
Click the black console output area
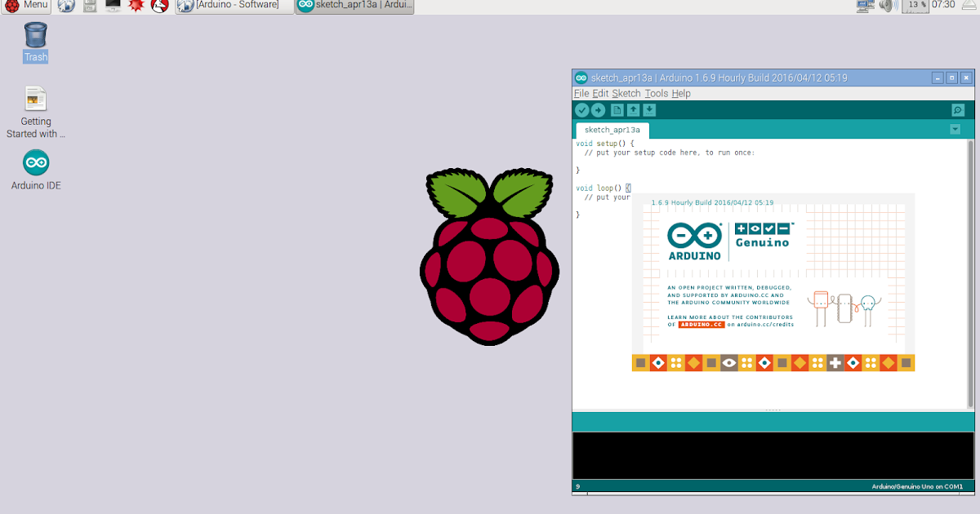pos(773,455)
